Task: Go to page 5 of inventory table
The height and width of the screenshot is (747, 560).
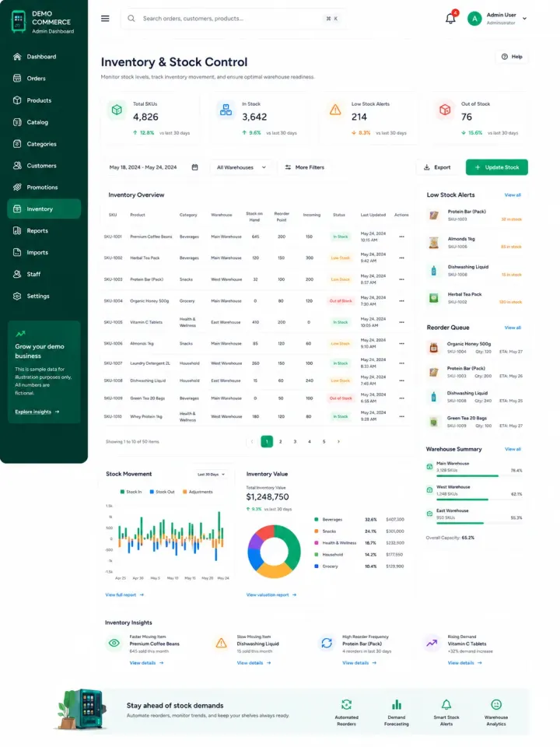Action: coord(324,442)
